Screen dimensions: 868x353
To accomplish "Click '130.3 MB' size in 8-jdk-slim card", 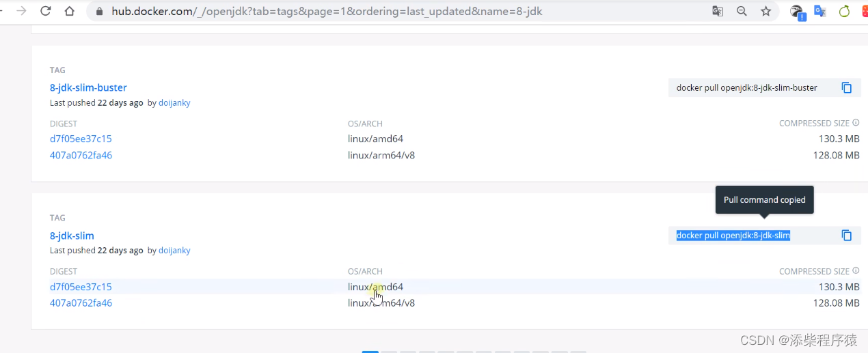I will coord(839,287).
